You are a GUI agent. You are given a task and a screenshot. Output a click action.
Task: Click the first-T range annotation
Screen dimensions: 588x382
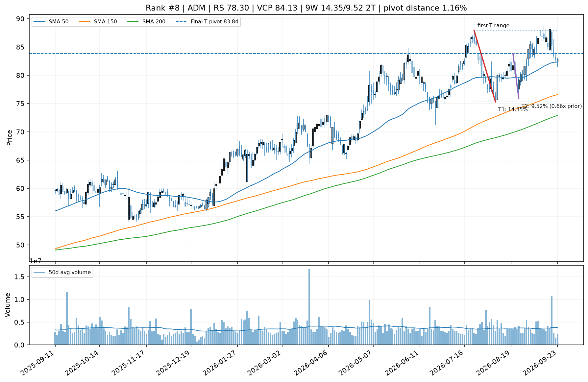point(493,26)
